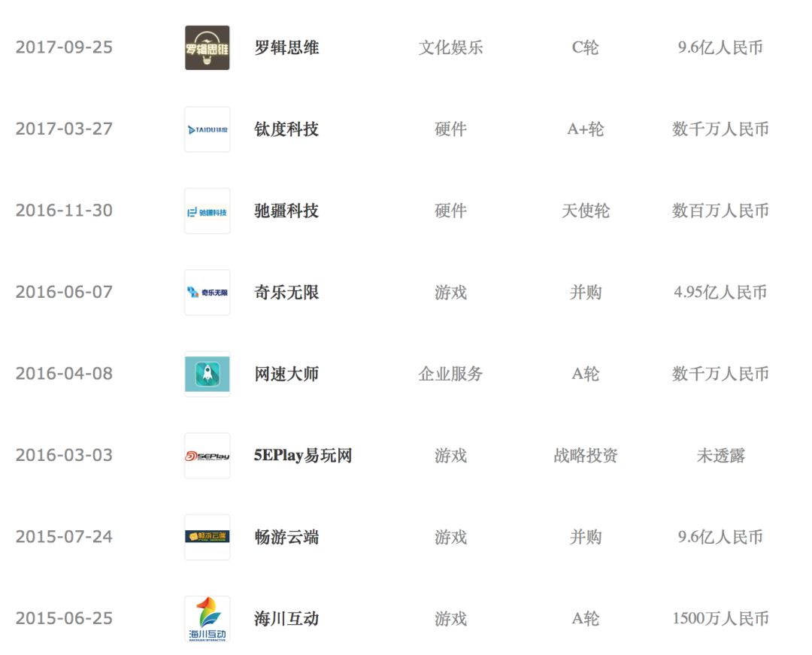Click the 钛度科技 TAIDU logo
The image size is (812, 655).
click(x=208, y=129)
